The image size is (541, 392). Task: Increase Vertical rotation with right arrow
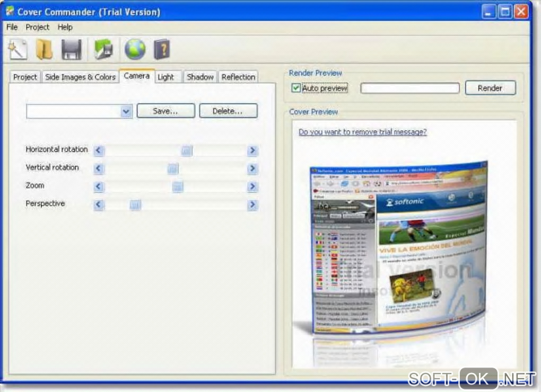coord(252,168)
